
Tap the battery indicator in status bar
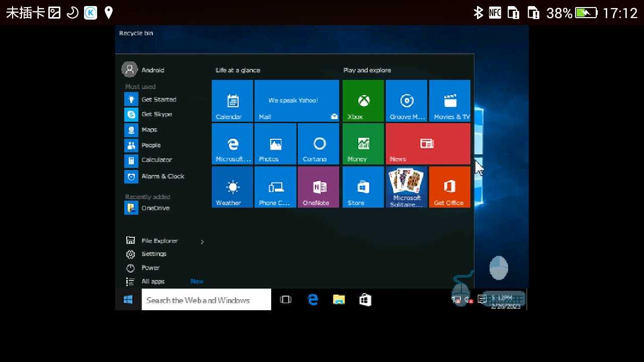(586, 13)
